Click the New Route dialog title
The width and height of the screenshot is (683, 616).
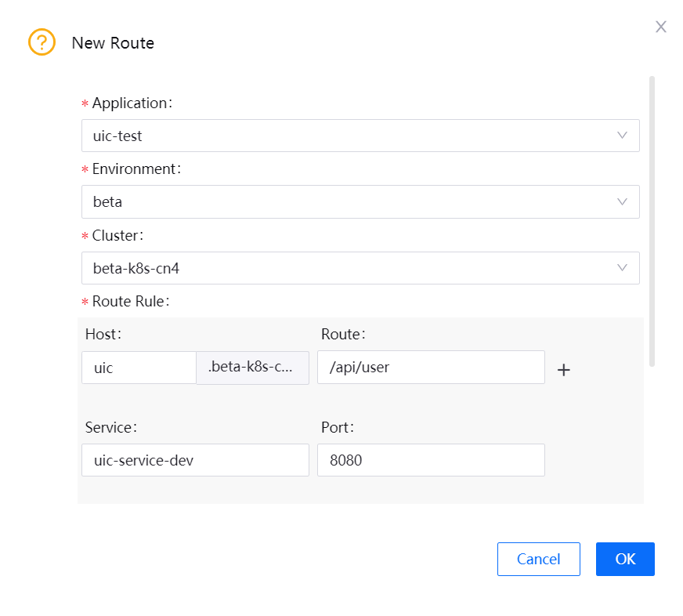(113, 43)
